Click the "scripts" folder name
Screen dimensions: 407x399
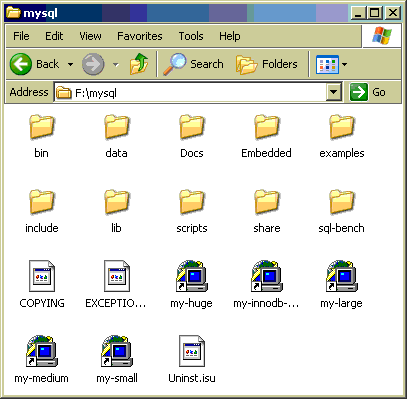click(192, 228)
